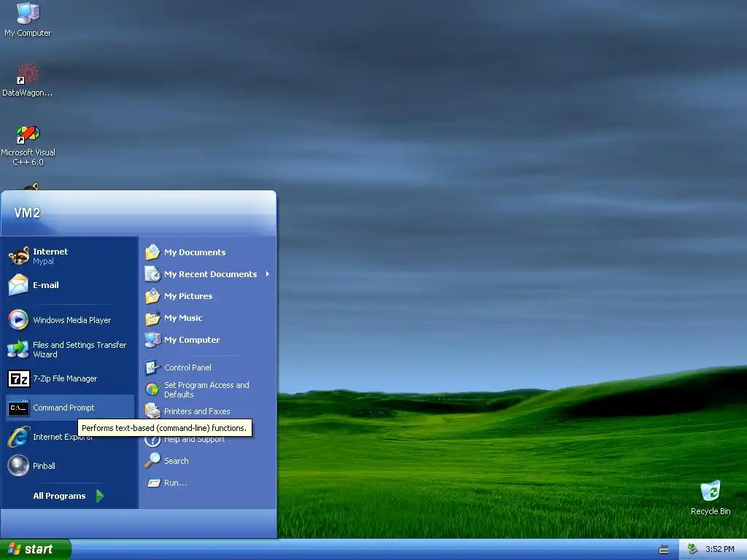Click the Run icon
747x560 pixels.
tap(153, 483)
